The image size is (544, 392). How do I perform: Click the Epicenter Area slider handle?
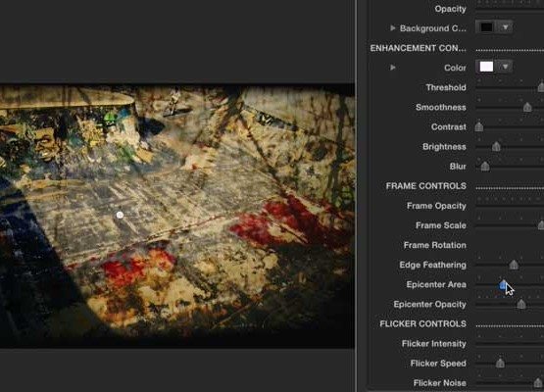[503, 285]
